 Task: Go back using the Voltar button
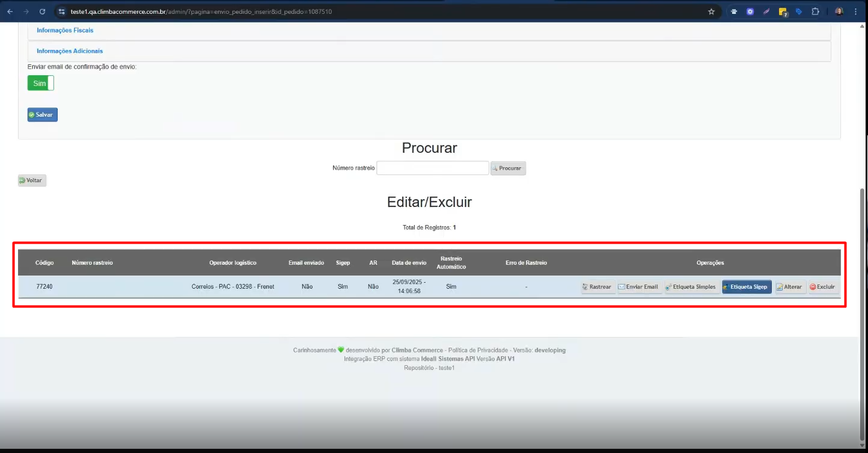pos(32,180)
